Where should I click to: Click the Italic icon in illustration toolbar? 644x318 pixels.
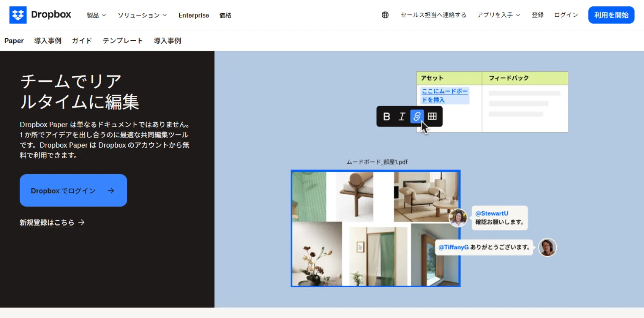tap(402, 116)
